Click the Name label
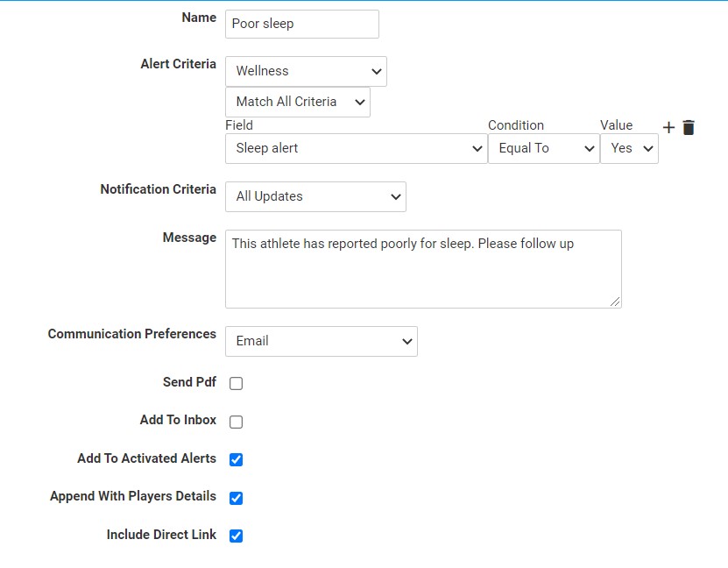Image resolution: width=728 pixels, height=568 pixels. coord(199,18)
